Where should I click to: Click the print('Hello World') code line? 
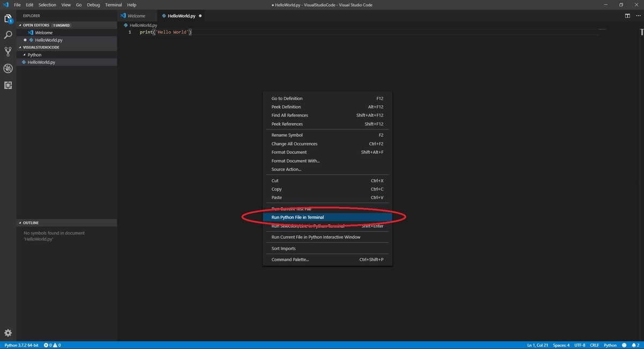tap(165, 32)
